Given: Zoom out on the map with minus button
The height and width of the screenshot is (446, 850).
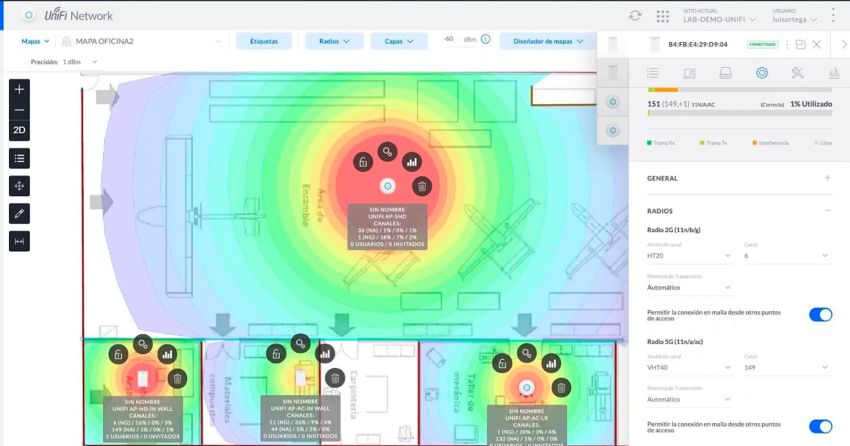Looking at the screenshot, I should (19, 110).
